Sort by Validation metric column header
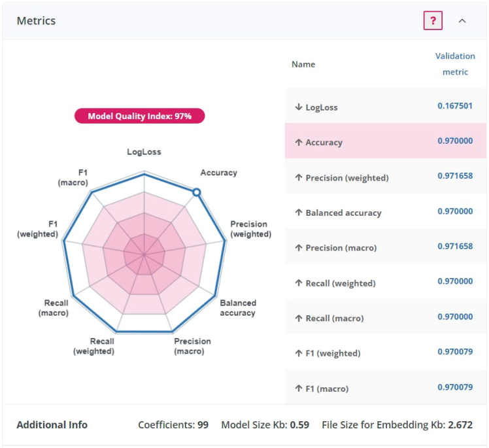Viewport: 489px width, 448px height. pos(455,64)
